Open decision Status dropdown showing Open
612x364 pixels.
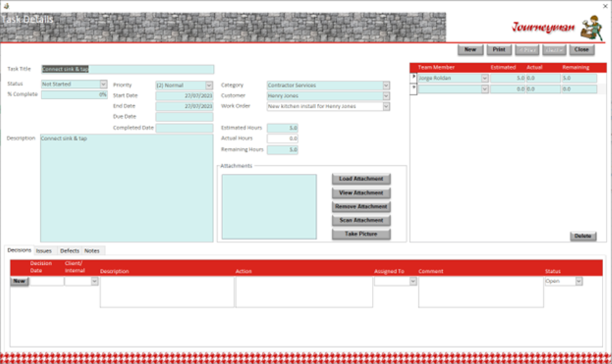(579, 281)
